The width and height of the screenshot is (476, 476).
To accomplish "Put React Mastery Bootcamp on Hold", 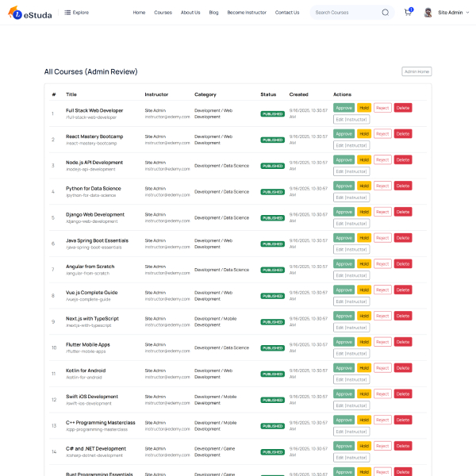I will coord(364,134).
